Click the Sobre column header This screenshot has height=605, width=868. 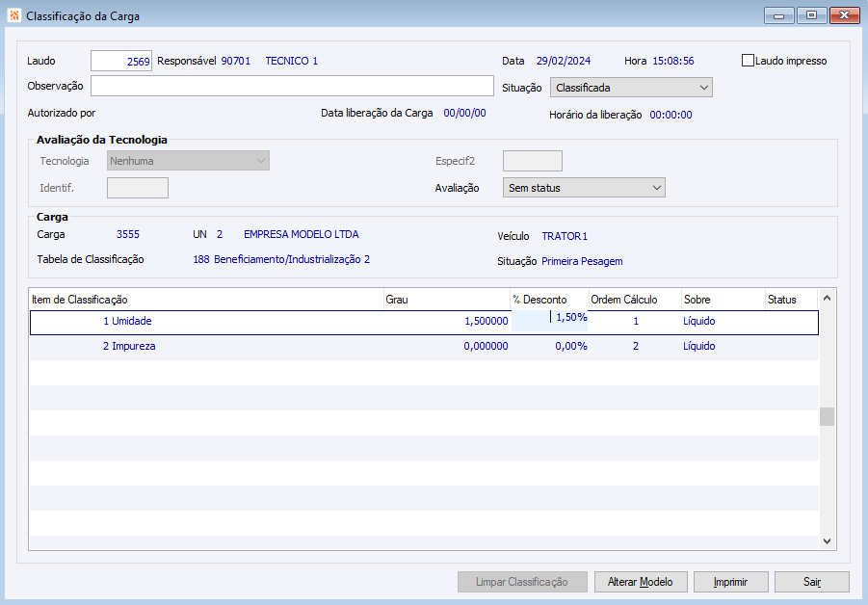(723, 300)
